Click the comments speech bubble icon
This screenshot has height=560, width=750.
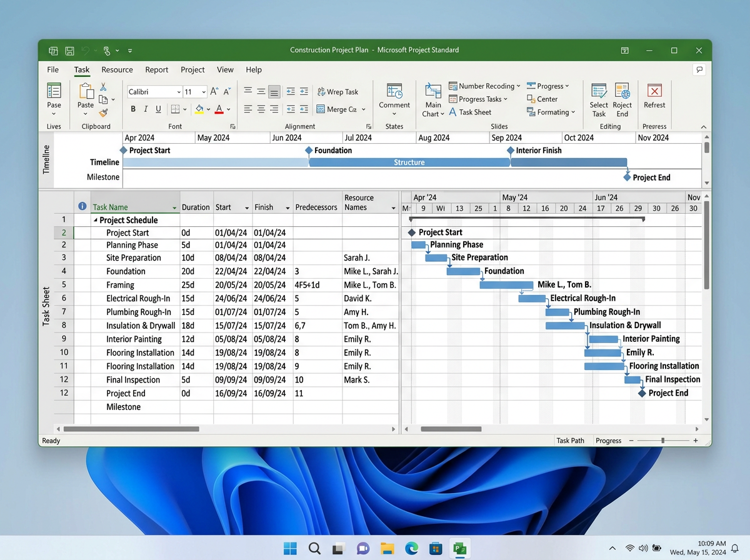[699, 69]
